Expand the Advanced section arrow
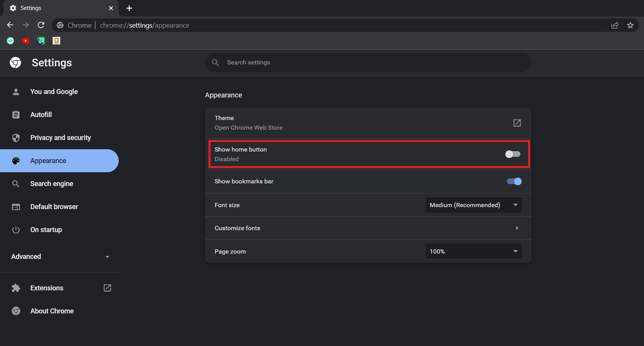The height and width of the screenshot is (346, 644). pyautogui.click(x=108, y=257)
